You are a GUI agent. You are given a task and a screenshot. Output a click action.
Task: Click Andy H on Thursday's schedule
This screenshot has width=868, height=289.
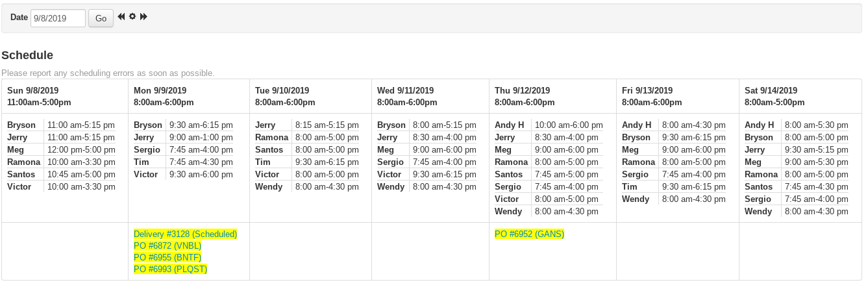click(509, 125)
